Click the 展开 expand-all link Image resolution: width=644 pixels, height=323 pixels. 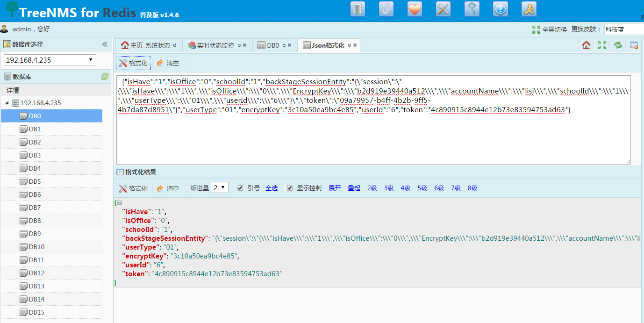(335, 188)
